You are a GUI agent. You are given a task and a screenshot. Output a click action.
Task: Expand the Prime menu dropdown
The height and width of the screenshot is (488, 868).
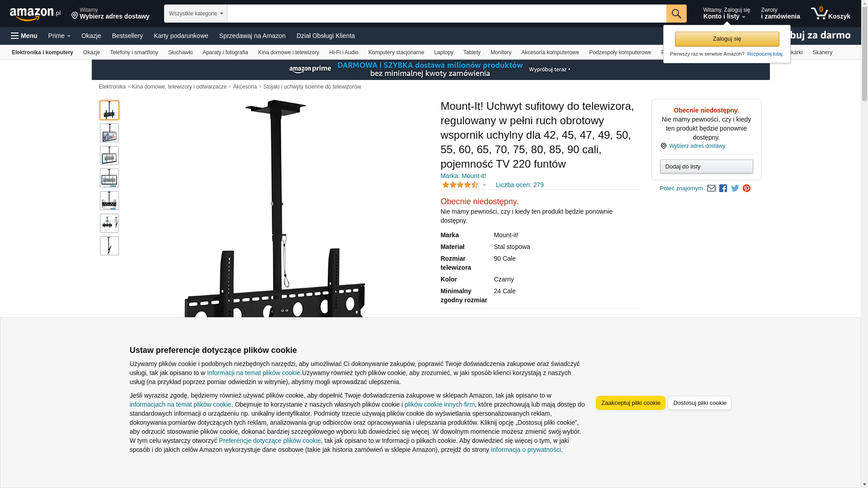point(59,36)
